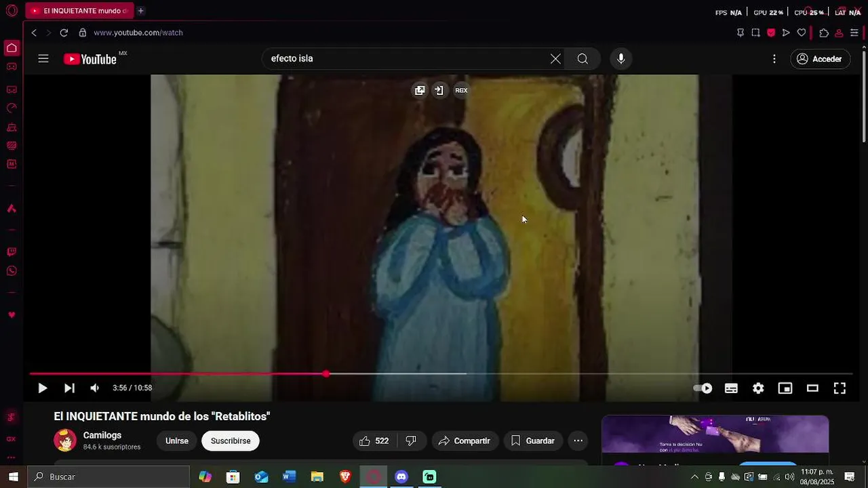The height and width of the screenshot is (488, 868).
Task: Go back to the previous page
Action: pos(34,33)
